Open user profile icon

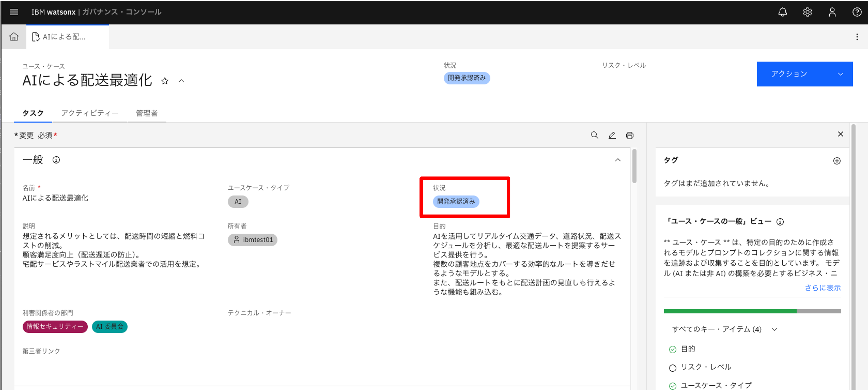click(x=832, y=12)
